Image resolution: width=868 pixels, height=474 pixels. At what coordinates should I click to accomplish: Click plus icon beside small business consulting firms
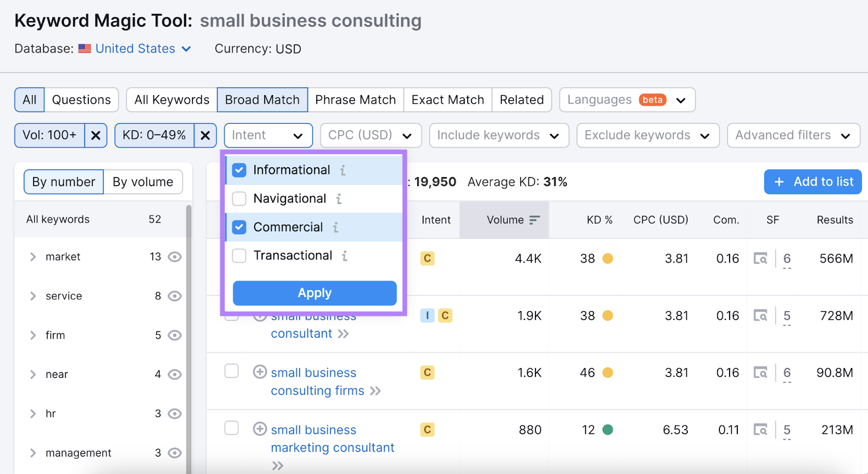point(260,372)
